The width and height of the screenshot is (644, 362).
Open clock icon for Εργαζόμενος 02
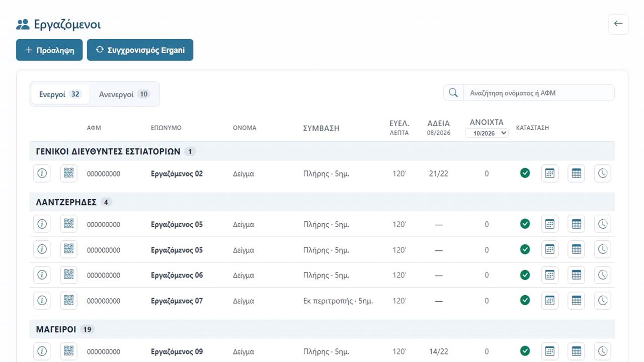(x=603, y=173)
